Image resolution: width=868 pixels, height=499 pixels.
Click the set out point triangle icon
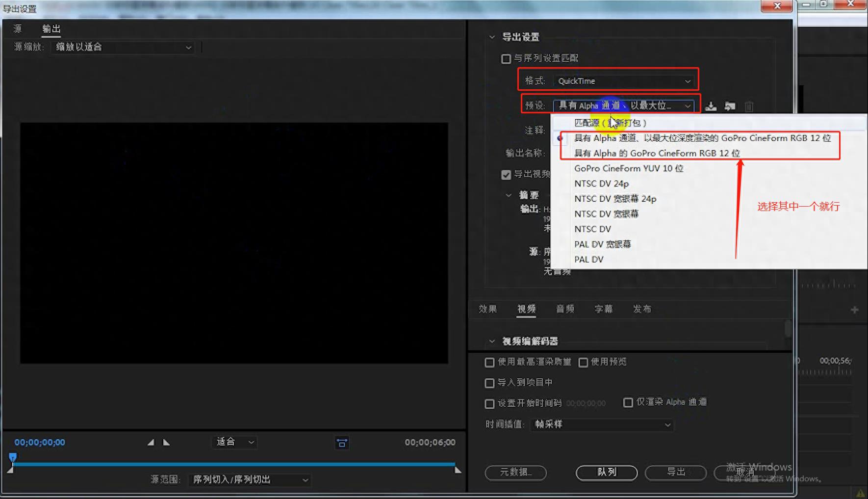pyautogui.click(x=166, y=442)
